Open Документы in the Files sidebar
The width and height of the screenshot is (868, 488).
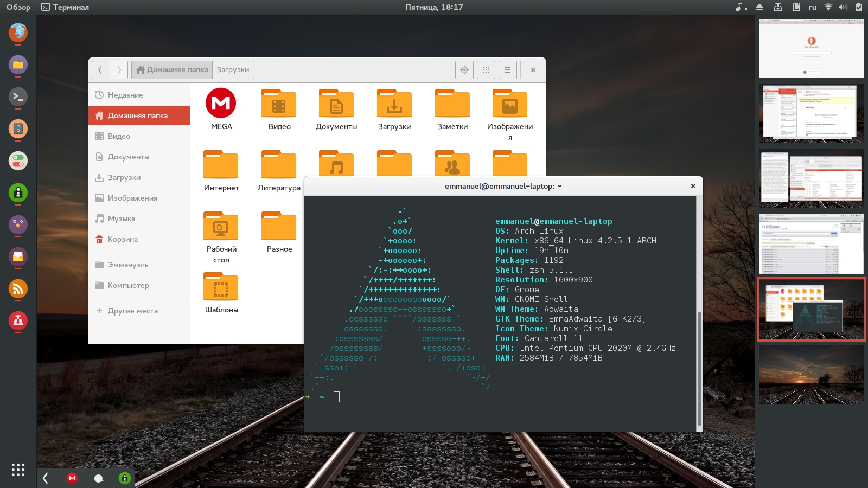[x=139, y=157]
